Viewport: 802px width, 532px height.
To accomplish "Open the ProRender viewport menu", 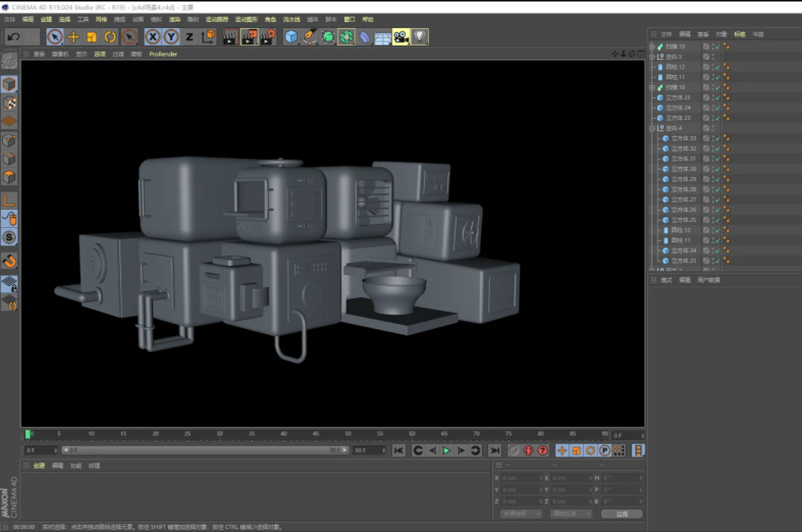I will click(x=163, y=54).
